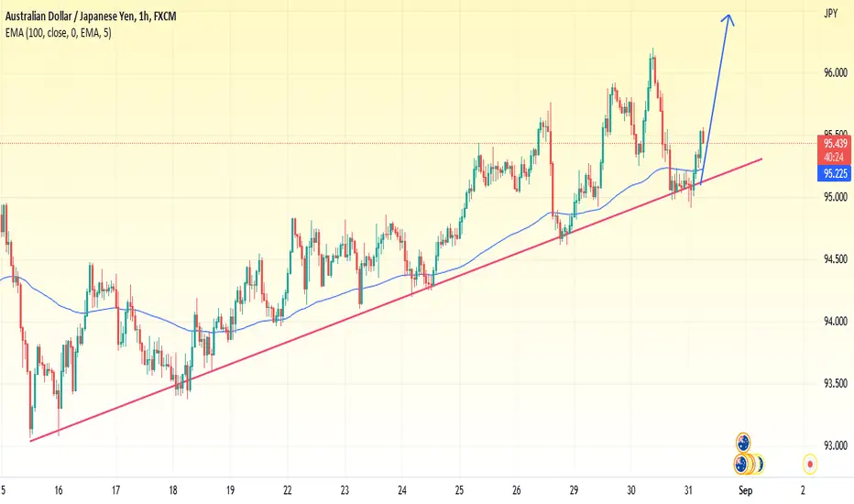Click the 22 date label on the time axis
This screenshot has height=504, width=854.
288,490
